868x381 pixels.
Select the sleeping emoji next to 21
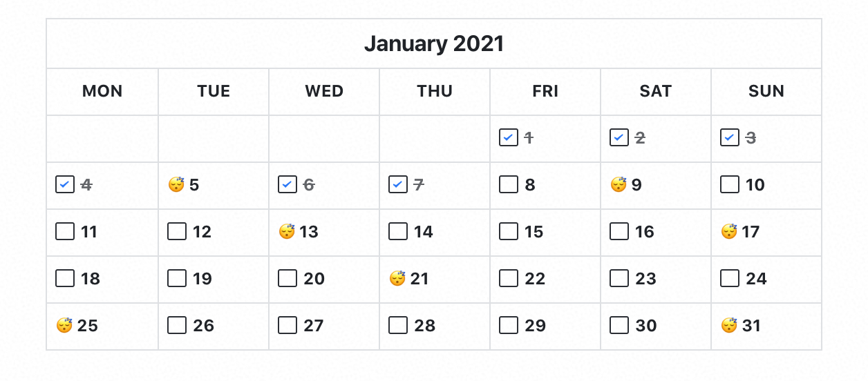click(x=397, y=278)
